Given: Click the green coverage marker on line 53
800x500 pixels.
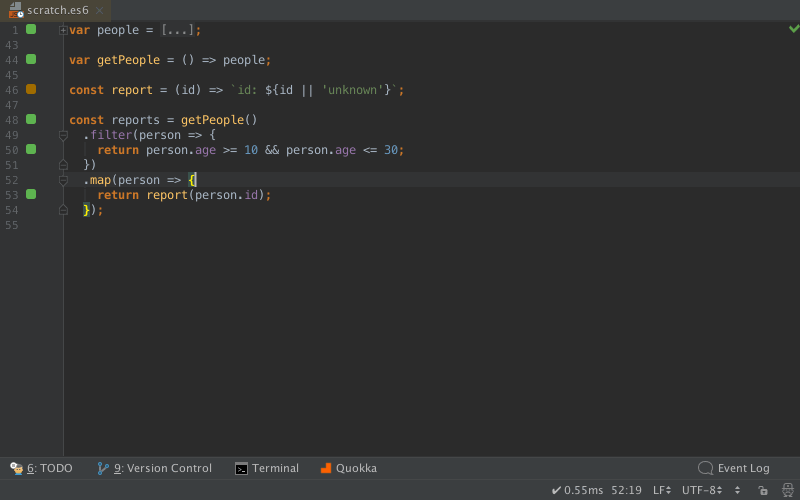Looking at the screenshot, I should click(x=31, y=194).
